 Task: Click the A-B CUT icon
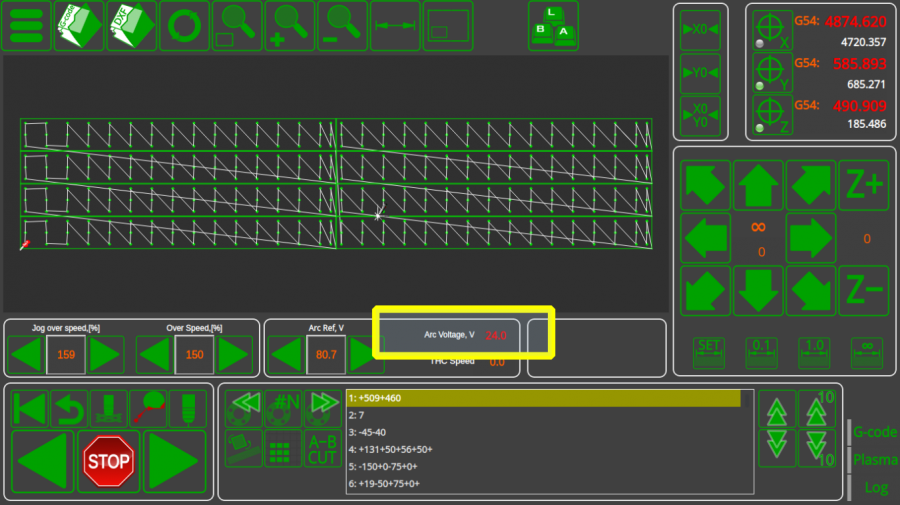coord(321,450)
